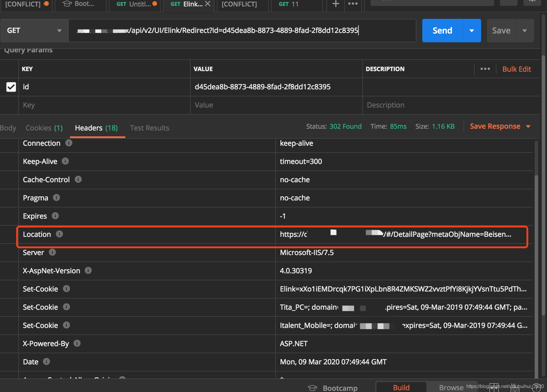Open Bootcamp from the bottom status bar
The image size is (547, 392).
pos(333,388)
